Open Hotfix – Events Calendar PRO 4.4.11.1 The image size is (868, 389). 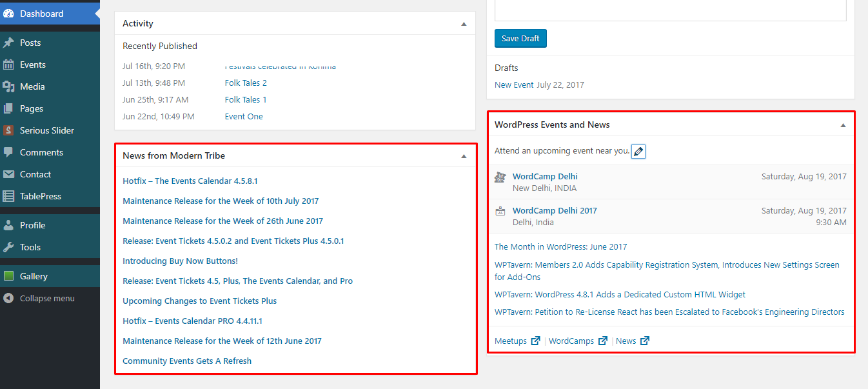(x=192, y=321)
